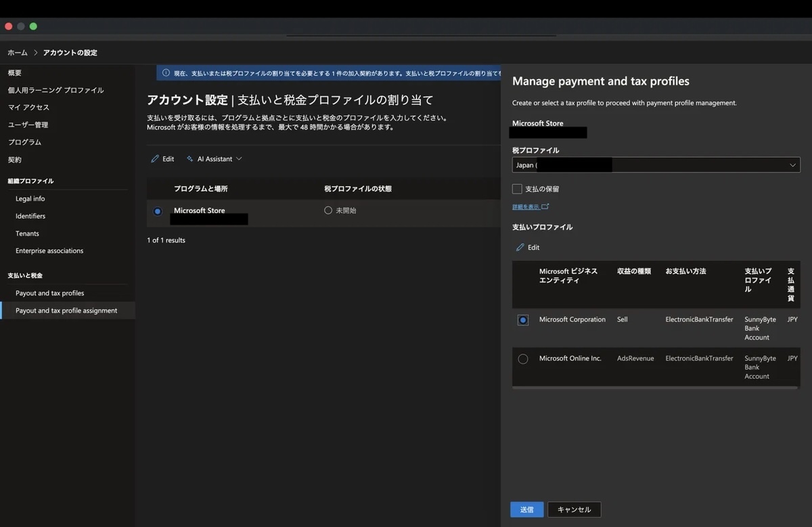Click 収益の種類 column header
Viewport: 812px width, 527px height.
(x=634, y=271)
